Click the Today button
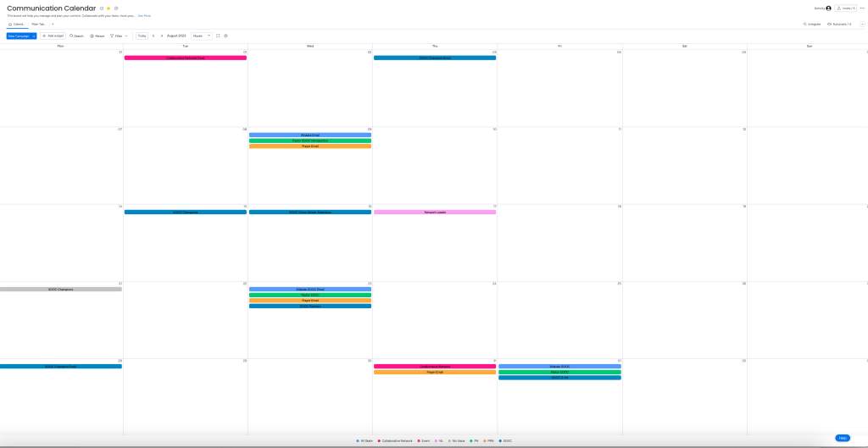 tap(142, 36)
